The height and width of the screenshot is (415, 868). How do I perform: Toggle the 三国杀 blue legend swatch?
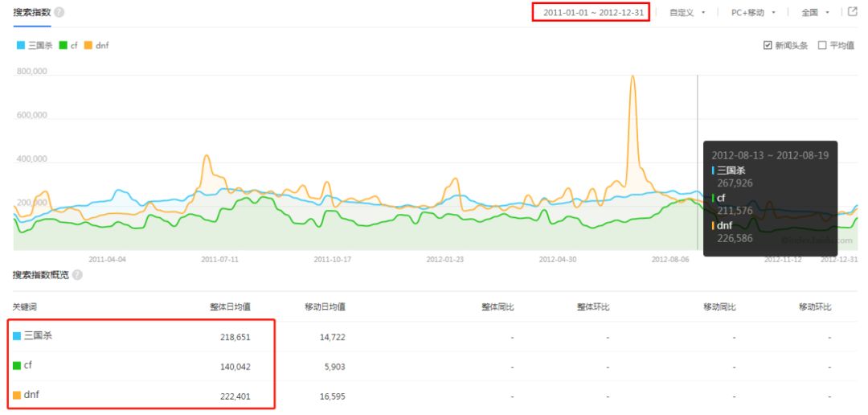tap(21, 45)
